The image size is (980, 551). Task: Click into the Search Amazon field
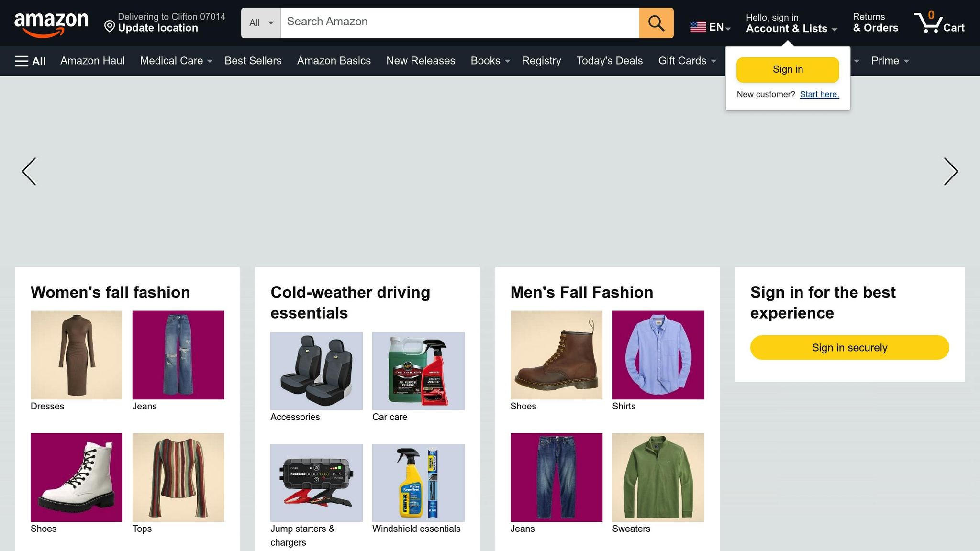coord(459,22)
